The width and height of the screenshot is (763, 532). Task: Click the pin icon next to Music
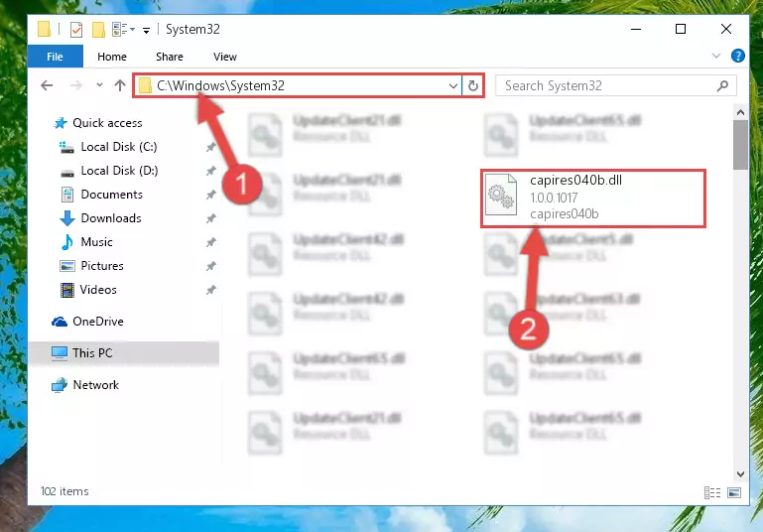(x=210, y=242)
